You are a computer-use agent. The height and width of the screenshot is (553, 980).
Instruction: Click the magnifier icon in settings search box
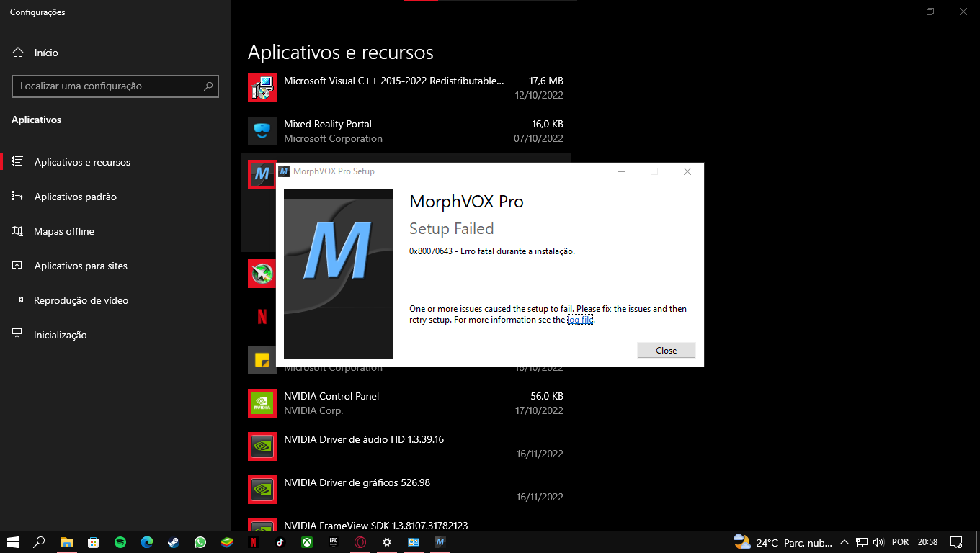208,86
